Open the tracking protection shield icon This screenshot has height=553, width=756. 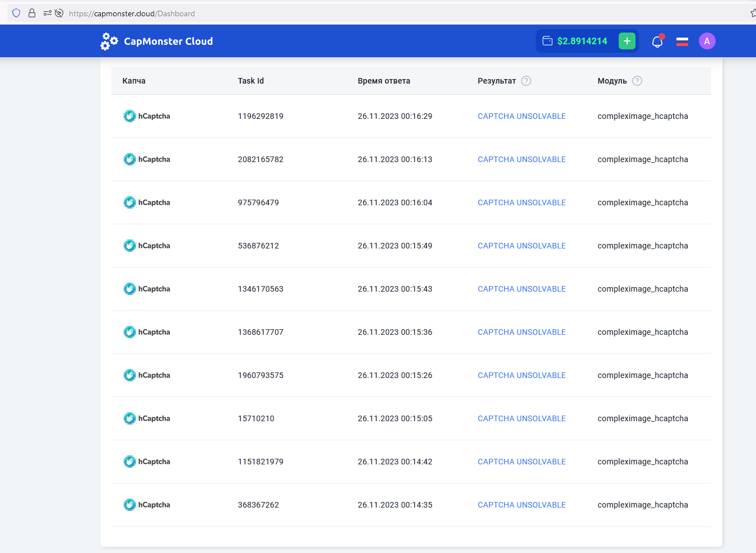(16, 13)
